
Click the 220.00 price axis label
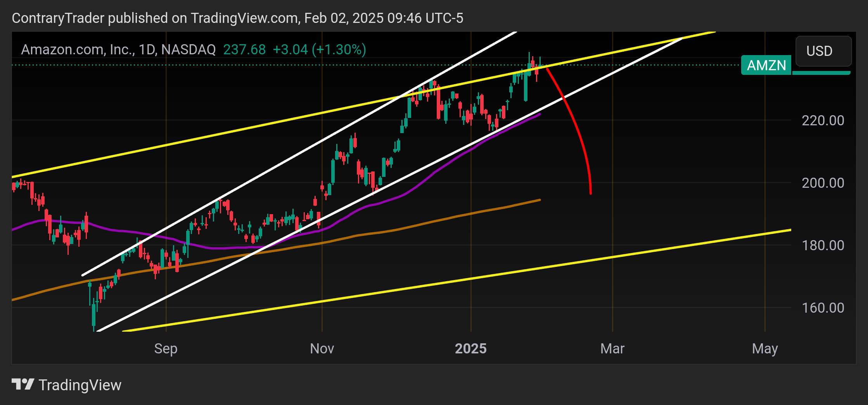[x=823, y=121]
